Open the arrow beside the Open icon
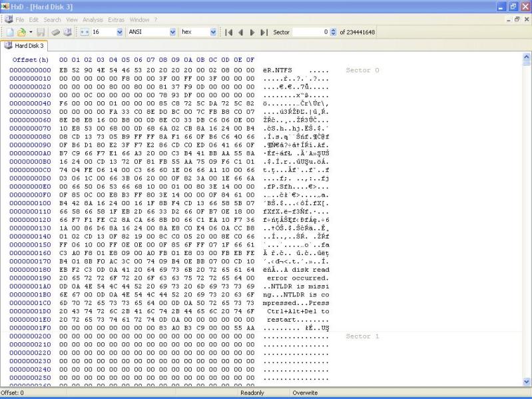Screen dimensions: 532x399 click(30, 32)
